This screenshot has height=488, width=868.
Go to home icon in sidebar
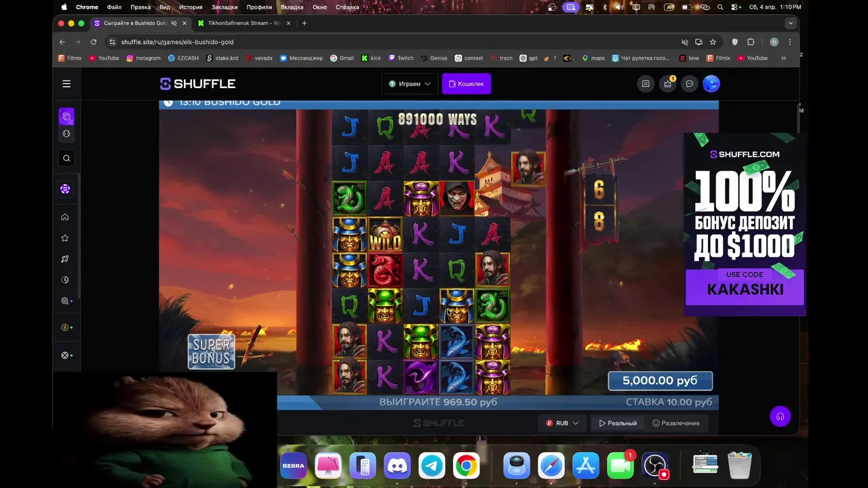tap(65, 217)
